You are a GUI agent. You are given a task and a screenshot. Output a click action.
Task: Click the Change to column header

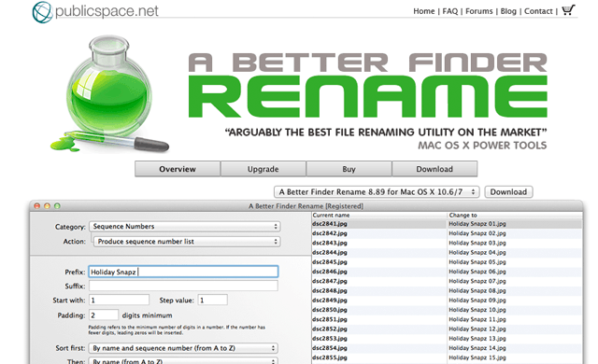(515, 215)
